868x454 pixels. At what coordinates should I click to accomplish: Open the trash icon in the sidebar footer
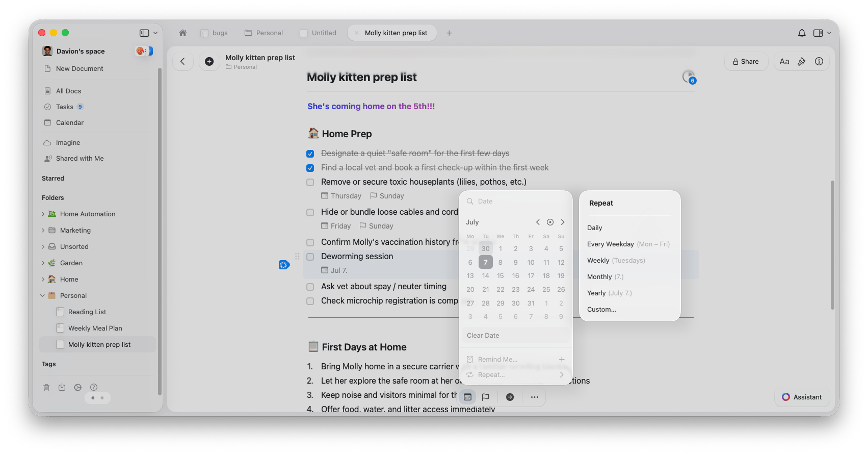tap(46, 388)
